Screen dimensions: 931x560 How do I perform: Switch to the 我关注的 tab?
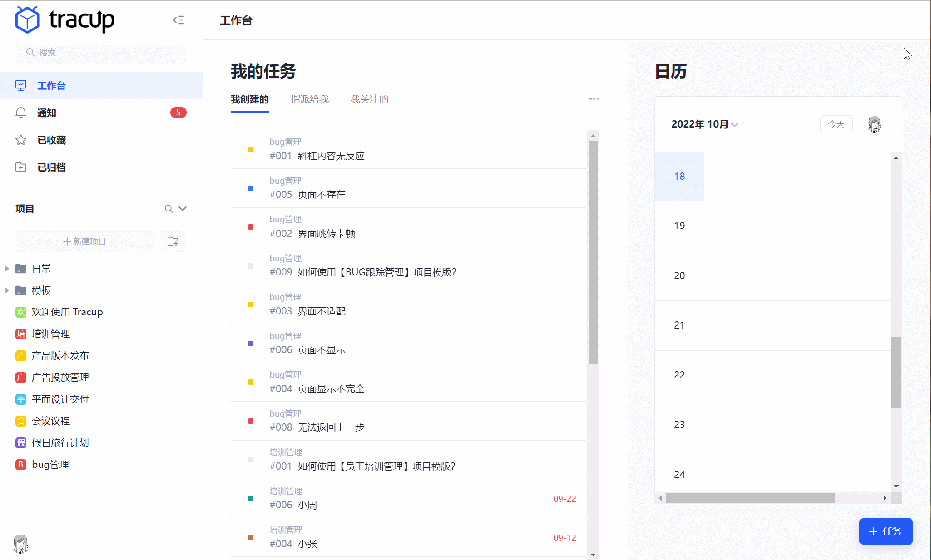(370, 99)
